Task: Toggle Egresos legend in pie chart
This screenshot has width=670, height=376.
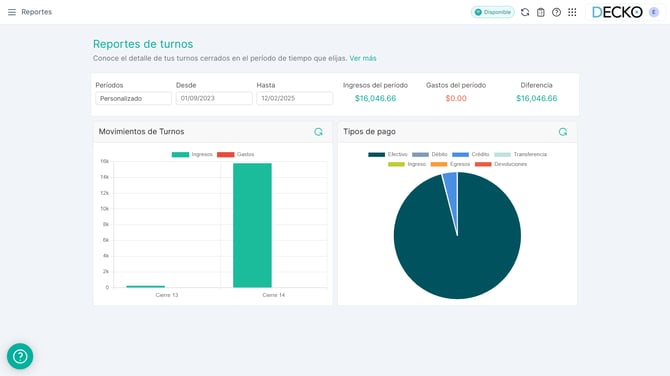Action: coord(450,164)
